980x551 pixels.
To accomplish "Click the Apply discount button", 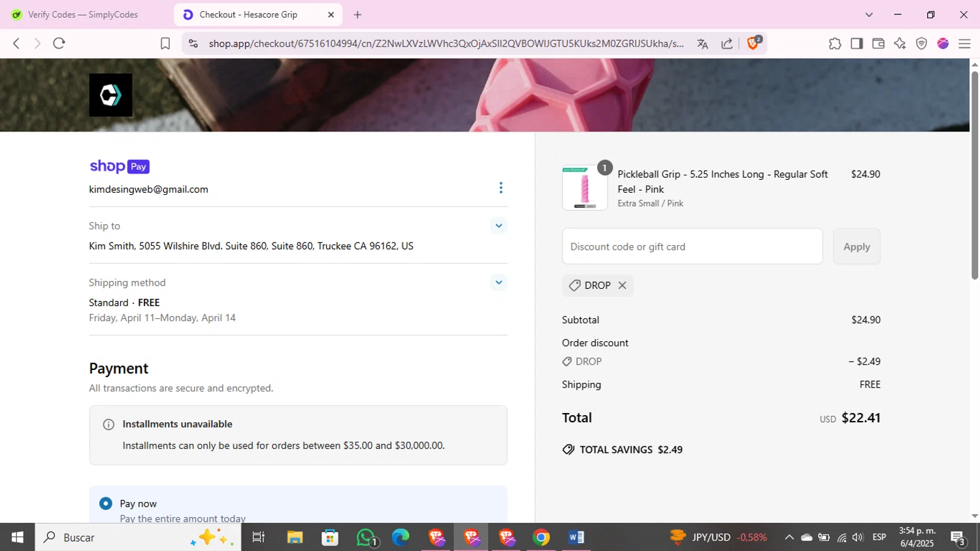I will [x=857, y=246].
